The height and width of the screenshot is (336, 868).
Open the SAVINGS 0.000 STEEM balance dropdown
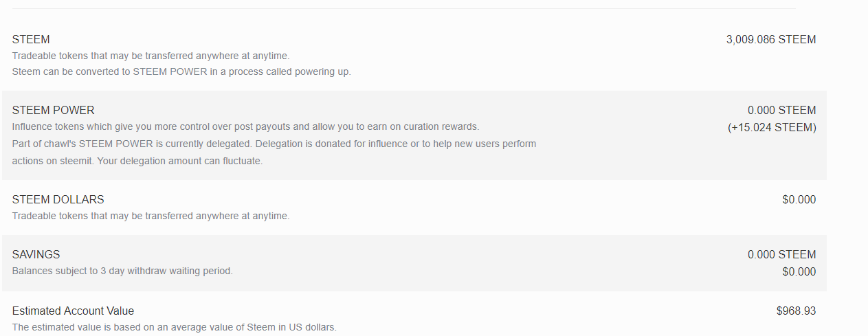point(781,255)
